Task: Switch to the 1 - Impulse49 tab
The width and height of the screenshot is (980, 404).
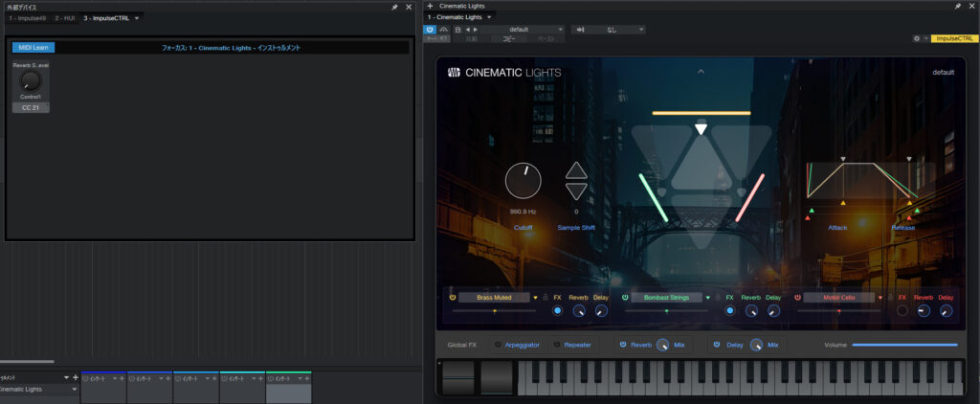Action: coord(28,18)
